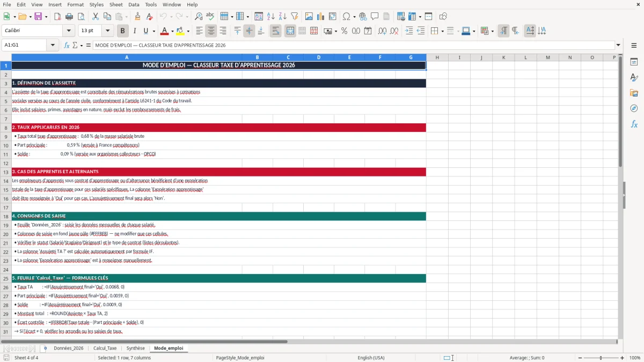Click the Copy icon
The width and height of the screenshot is (644, 362).
[x=107, y=17]
